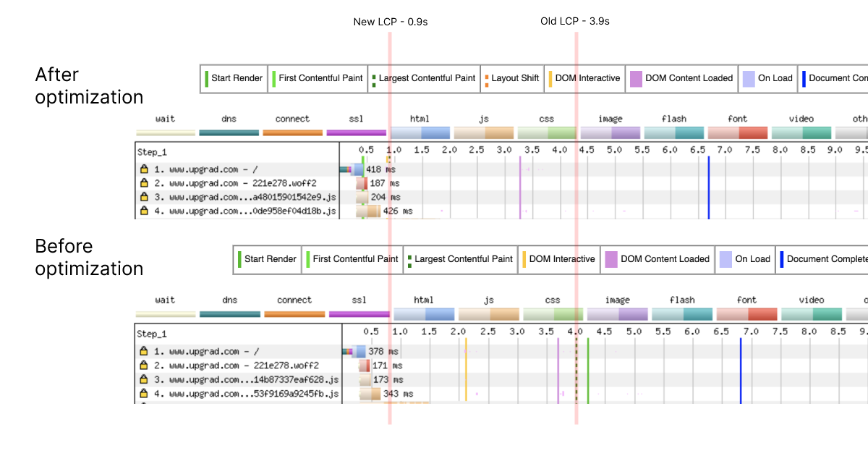The height and width of the screenshot is (456, 868).
Task: Select the a48015901542e9.js request row
Action: coord(239,197)
